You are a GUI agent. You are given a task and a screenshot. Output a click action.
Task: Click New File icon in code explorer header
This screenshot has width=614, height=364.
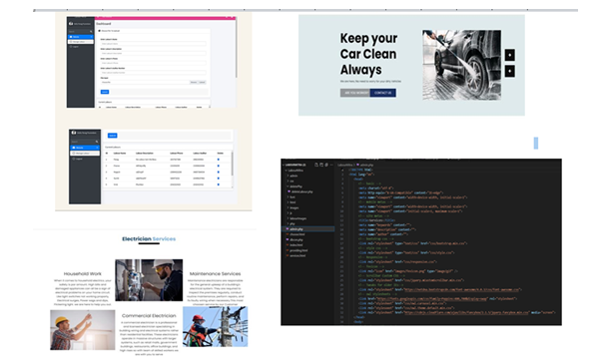click(x=316, y=165)
